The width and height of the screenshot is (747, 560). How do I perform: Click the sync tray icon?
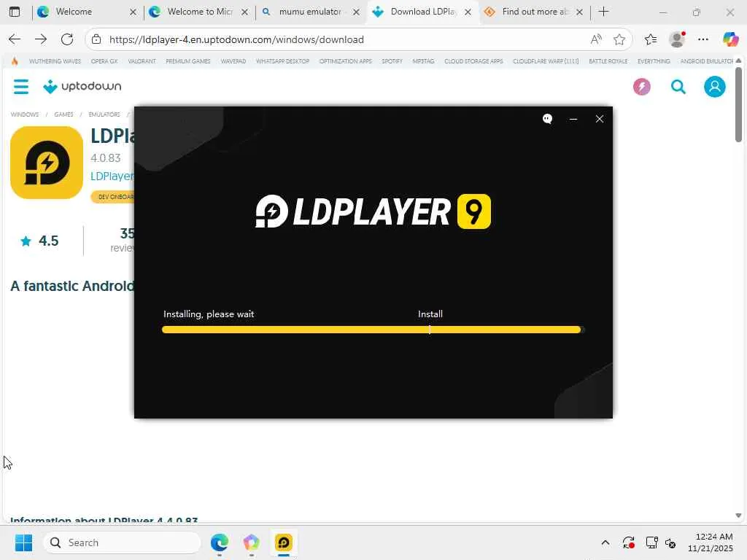[x=628, y=542]
